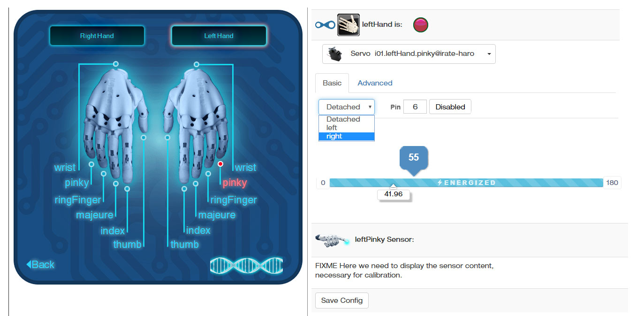Click the DNA helix icon
The image size is (644, 316).
(x=247, y=265)
